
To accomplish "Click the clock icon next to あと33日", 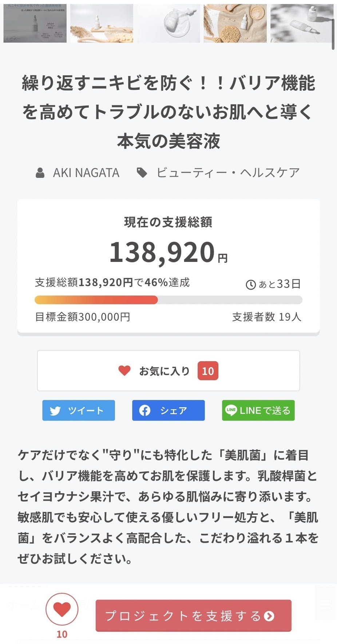I will pos(251,285).
